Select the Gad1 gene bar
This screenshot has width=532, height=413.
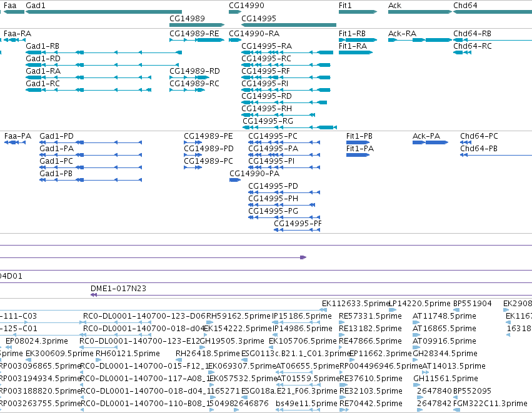click(x=104, y=12)
